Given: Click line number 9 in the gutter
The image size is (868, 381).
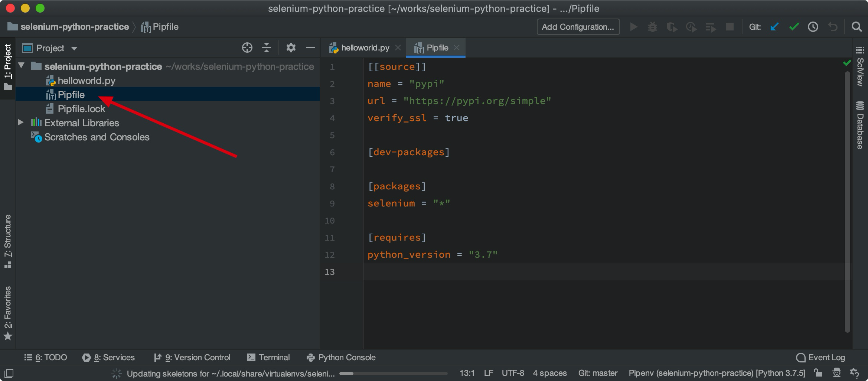Looking at the screenshot, I should [332, 203].
